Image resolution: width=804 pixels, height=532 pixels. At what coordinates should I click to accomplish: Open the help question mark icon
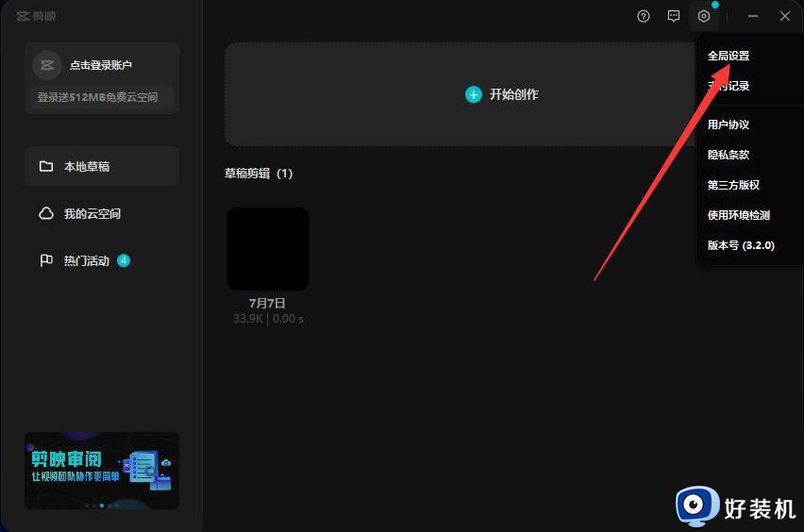[643, 16]
